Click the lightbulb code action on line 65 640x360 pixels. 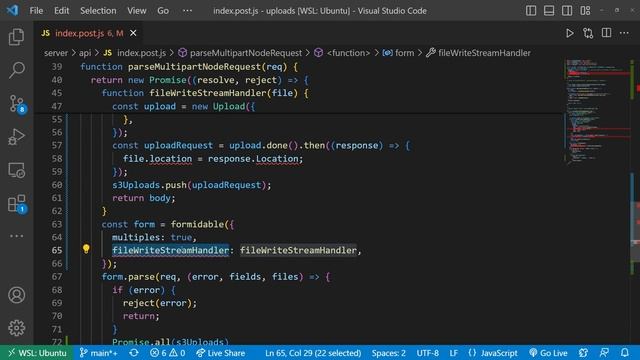[86, 249]
